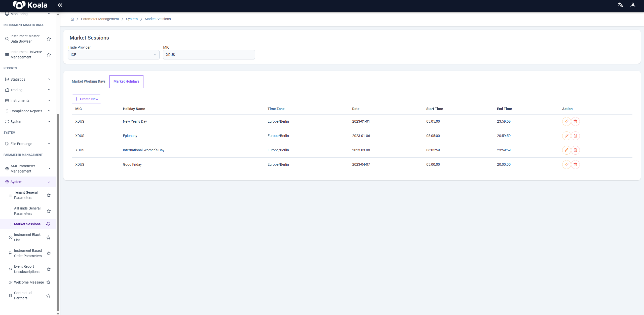This screenshot has width=644, height=315.
Task: Select the Market Holidays tab
Action: (126, 81)
